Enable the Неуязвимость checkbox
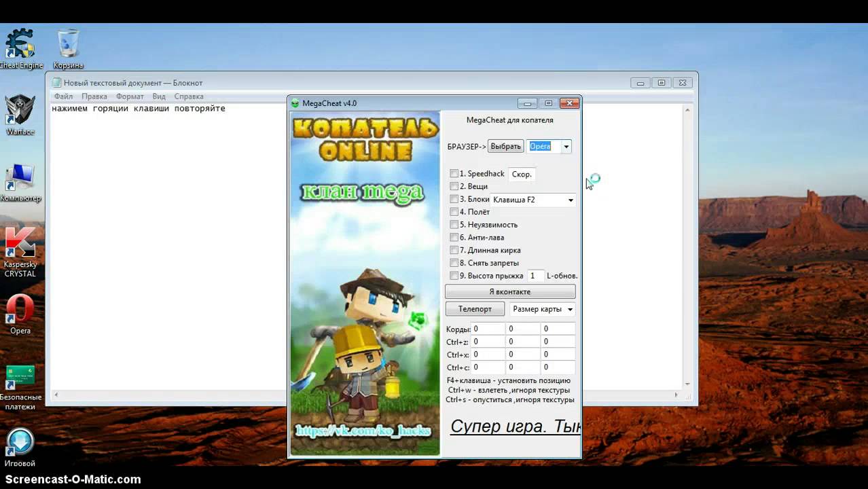Screen dimensions: 868x489 tap(454, 225)
